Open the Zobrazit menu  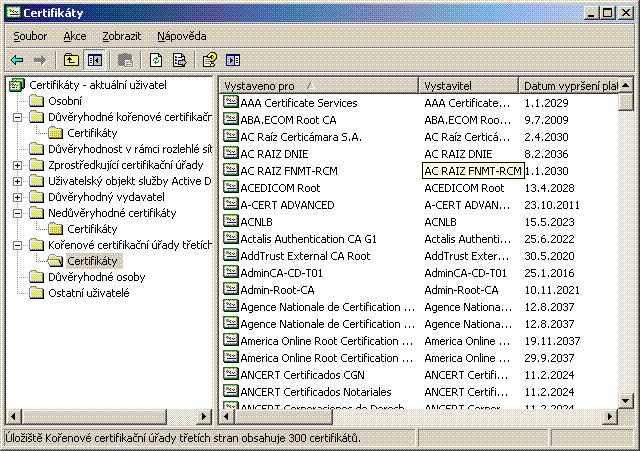[x=122, y=36]
